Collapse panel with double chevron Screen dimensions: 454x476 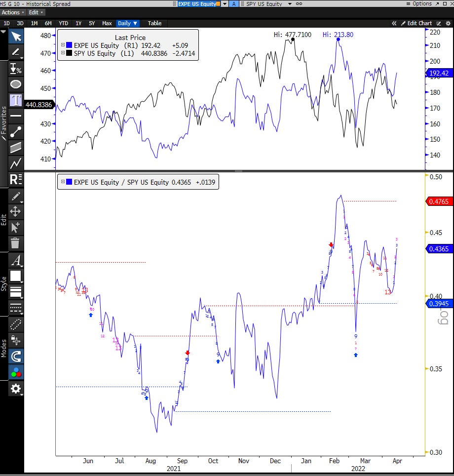click(394, 23)
